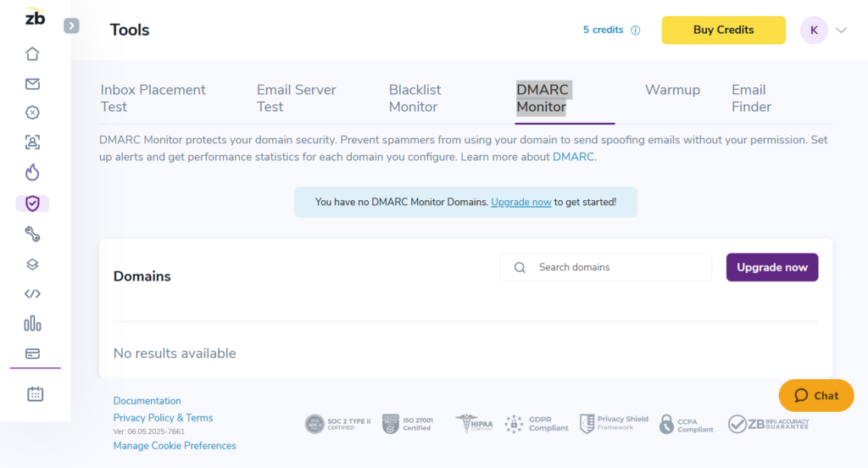Click the 5 credits link
The image size is (868, 468).
(x=603, y=30)
